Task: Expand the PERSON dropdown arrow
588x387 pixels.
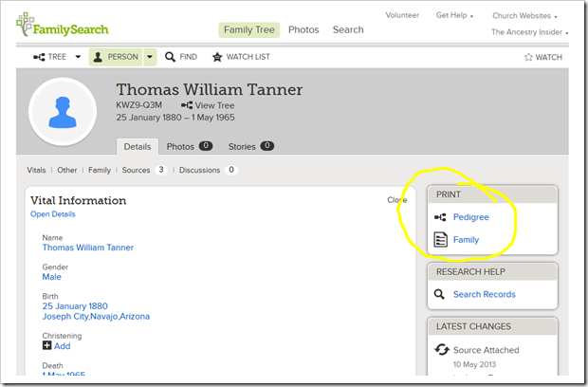Action: coord(150,57)
